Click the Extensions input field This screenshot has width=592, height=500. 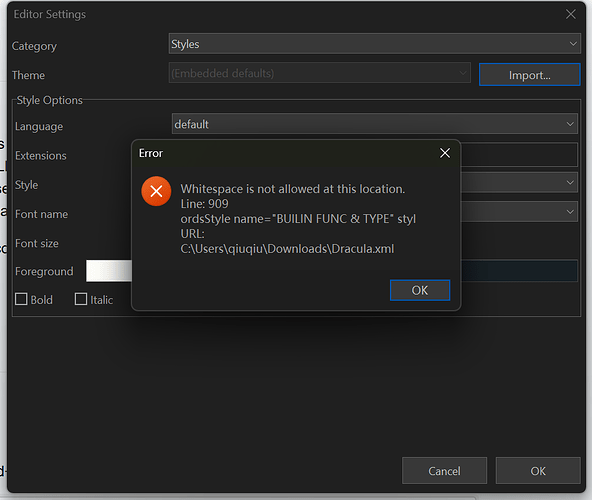tap(519, 154)
